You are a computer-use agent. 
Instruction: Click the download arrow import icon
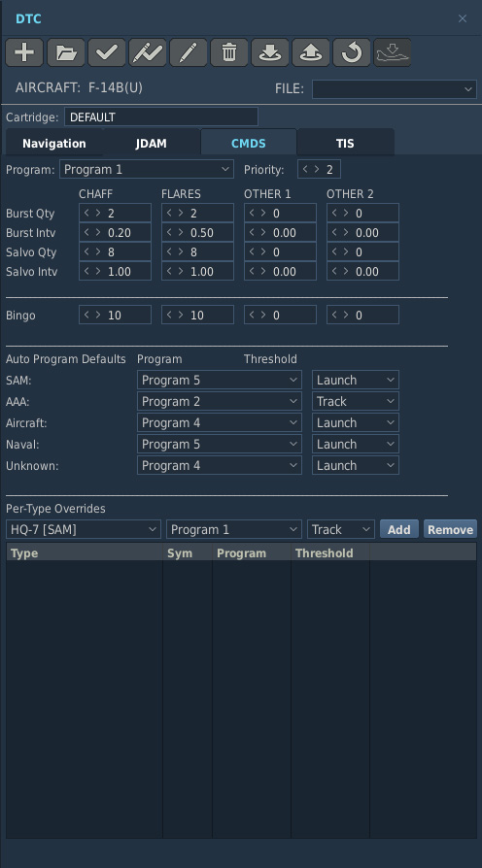pos(270,53)
